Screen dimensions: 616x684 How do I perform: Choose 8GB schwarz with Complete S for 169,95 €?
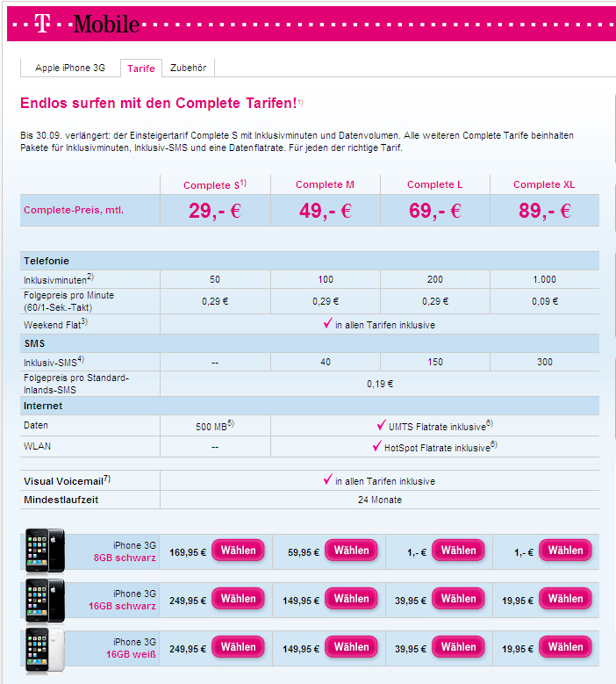coord(238,551)
